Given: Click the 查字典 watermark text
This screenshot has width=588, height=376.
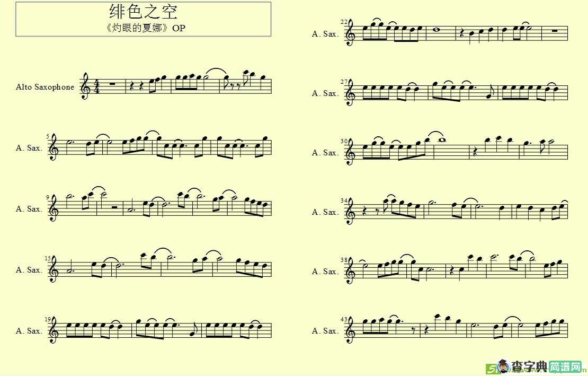Looking at the screenshot, I should [x=529, y=366].
